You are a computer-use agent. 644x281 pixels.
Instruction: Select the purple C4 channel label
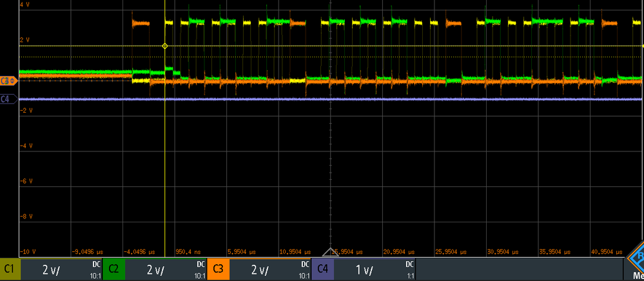(322, 269)
